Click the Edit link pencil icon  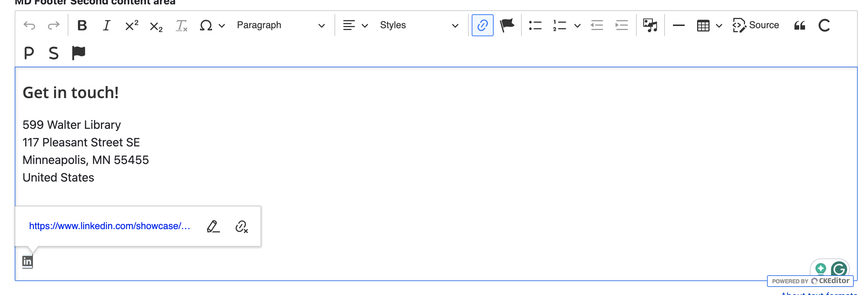tap(213, 227)
